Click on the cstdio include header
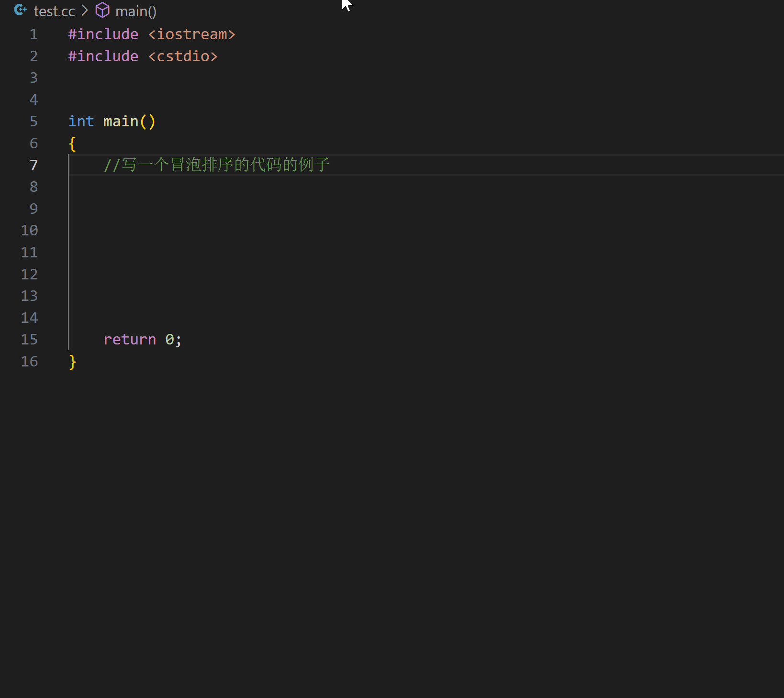This screenshot has height=698, width=784. point(183,56)
